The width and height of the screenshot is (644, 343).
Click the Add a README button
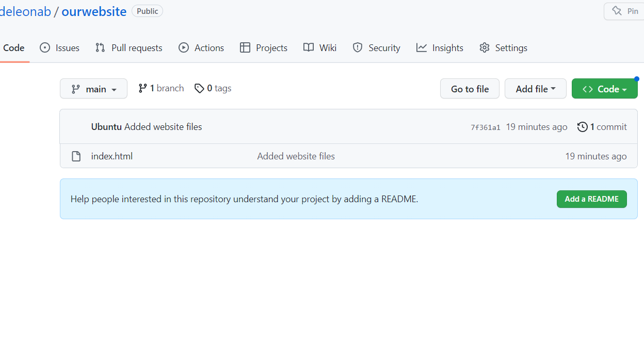592,199
